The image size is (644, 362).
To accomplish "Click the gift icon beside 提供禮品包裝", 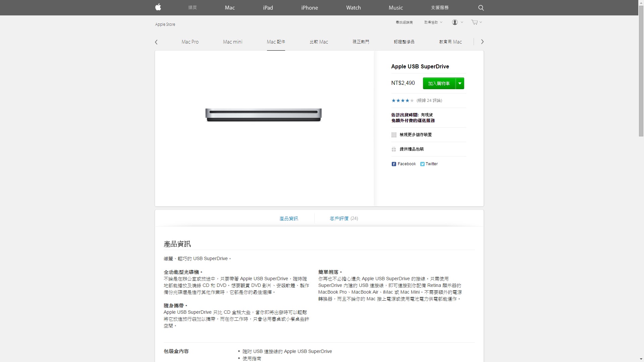I will tap(394, 149).
